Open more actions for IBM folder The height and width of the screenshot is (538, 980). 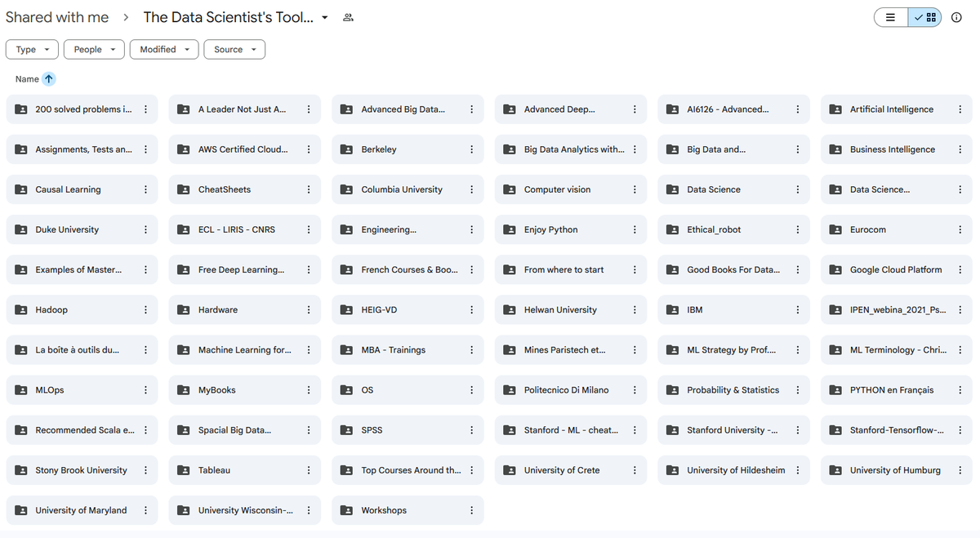click(x=798, y=310)
